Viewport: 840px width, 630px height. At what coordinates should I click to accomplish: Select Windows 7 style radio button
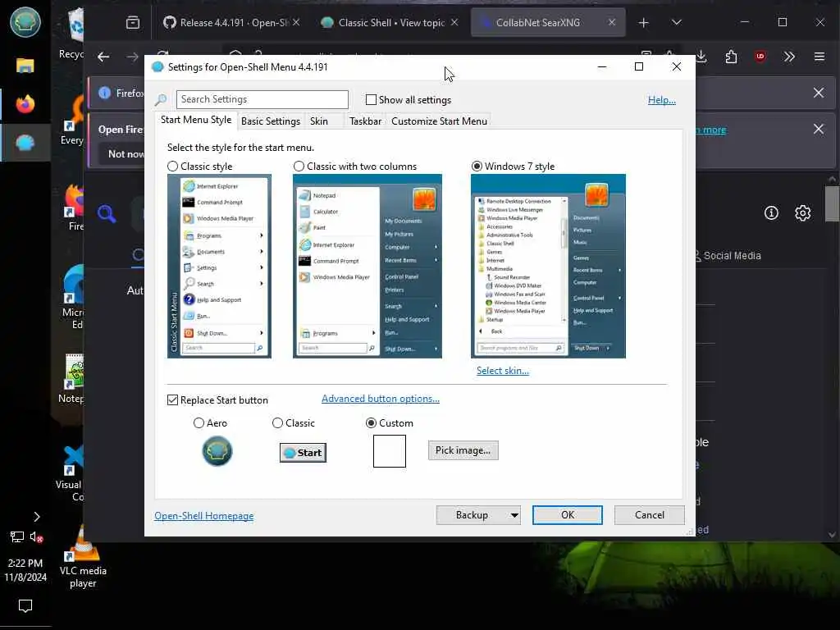point(477,167)
